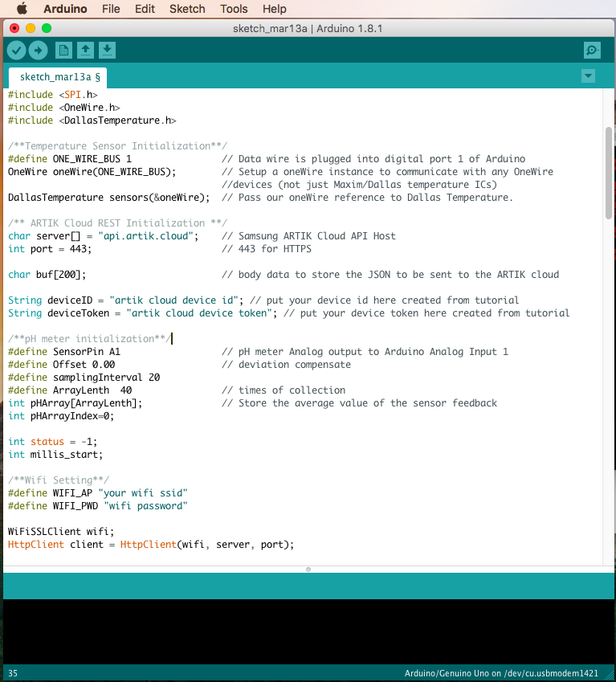Screen dimensions: 616x682
Task: Open the Serial Monitor
Action: [592, 51]
